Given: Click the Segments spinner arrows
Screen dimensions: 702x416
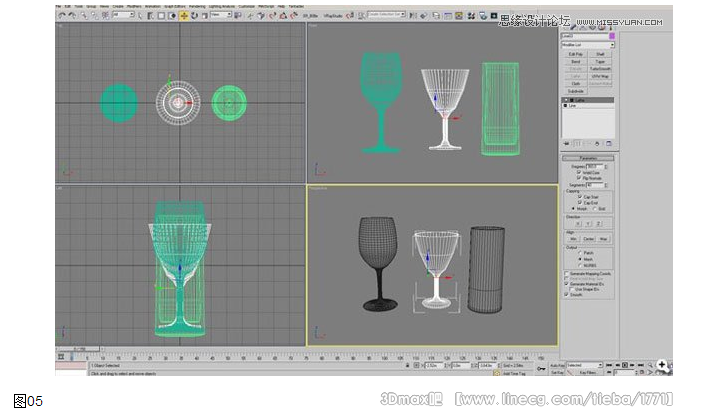Looking at the screenshot, I should click(606, 185).
